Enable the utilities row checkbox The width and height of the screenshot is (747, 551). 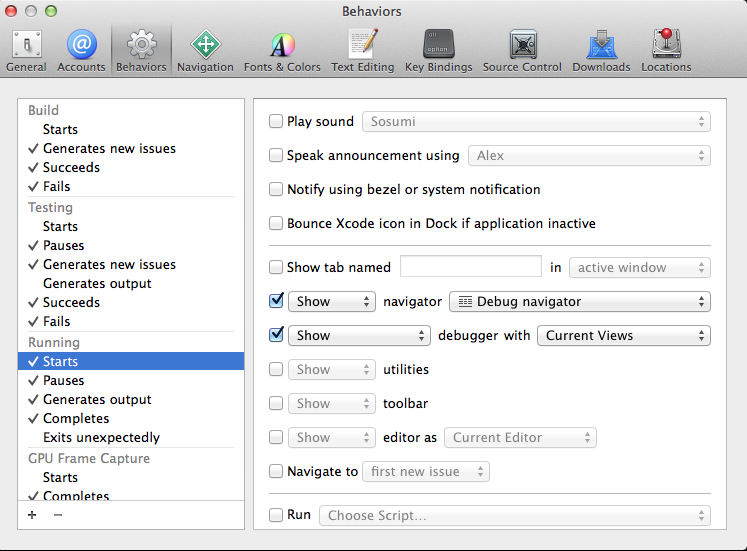point(276,369)
